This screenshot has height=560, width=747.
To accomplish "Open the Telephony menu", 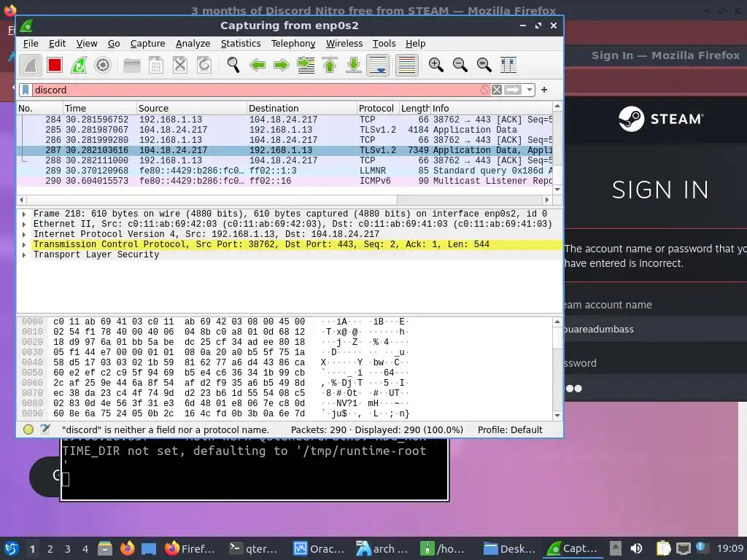I will 293,43.
